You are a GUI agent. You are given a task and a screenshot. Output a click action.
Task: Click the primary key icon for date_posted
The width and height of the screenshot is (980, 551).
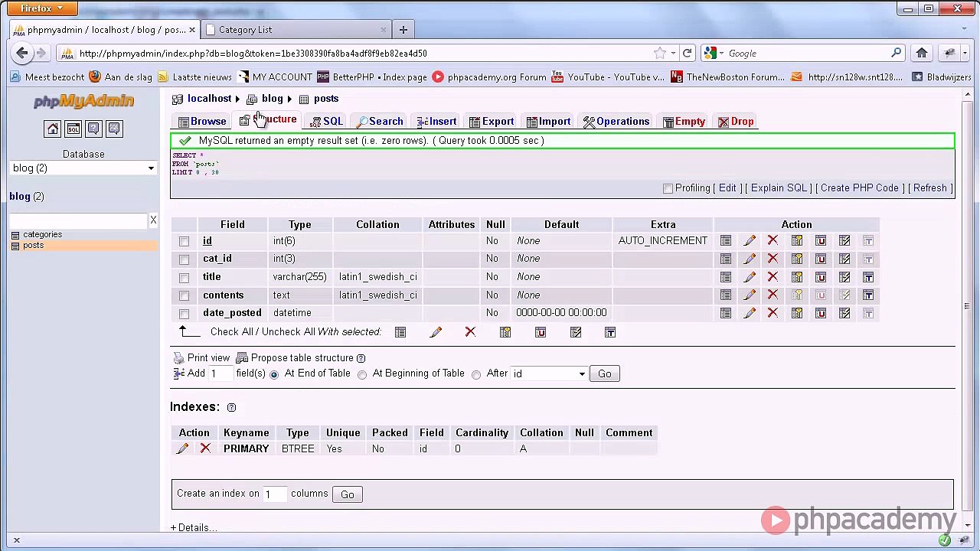coord(797,313)
